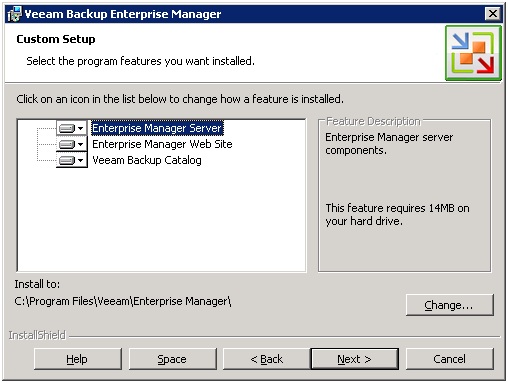Viewport: 508px width, 383px height.
Task: Close the Veeam Backup Enterprise Manager dialog
Action: pyautogui.click(x=493, y=14)
